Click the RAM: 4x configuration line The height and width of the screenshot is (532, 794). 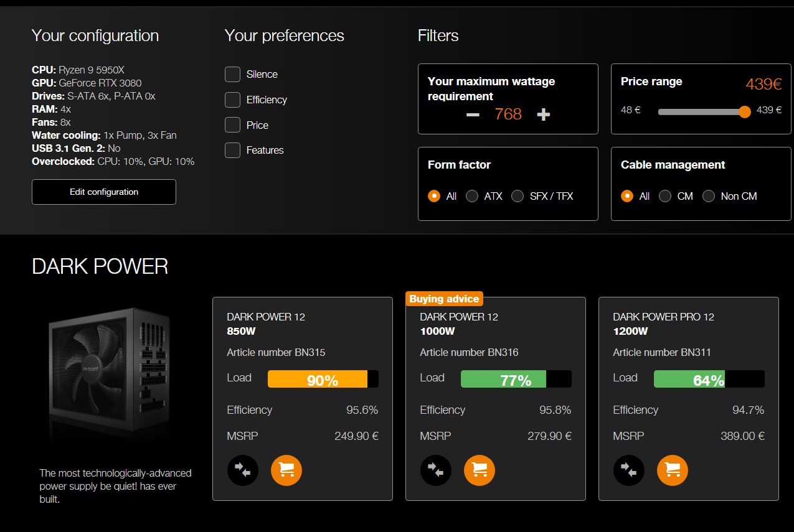click(x=51, y=109)
